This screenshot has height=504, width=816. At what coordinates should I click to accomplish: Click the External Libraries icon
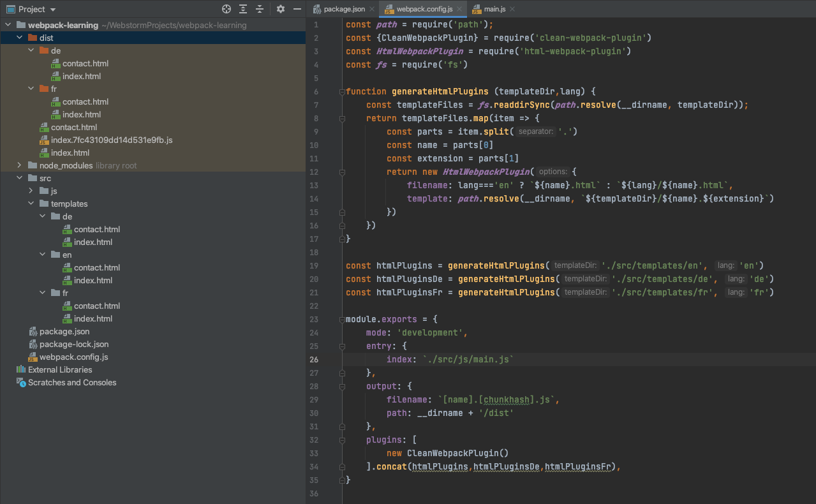[21, 370]
